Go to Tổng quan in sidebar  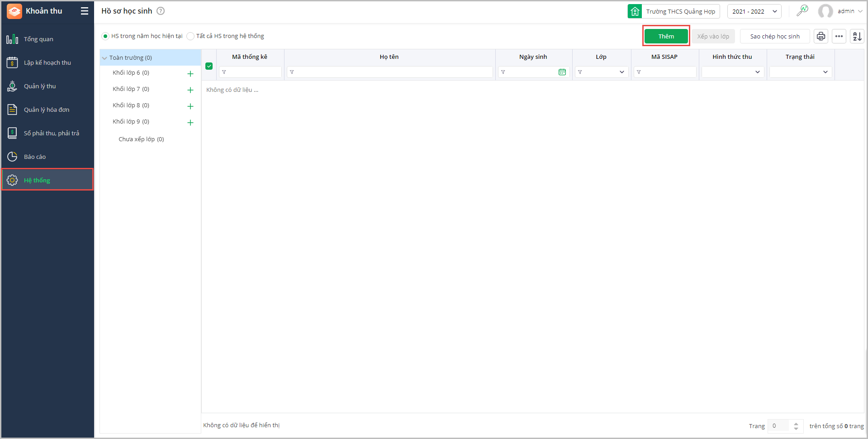point(47,39)
